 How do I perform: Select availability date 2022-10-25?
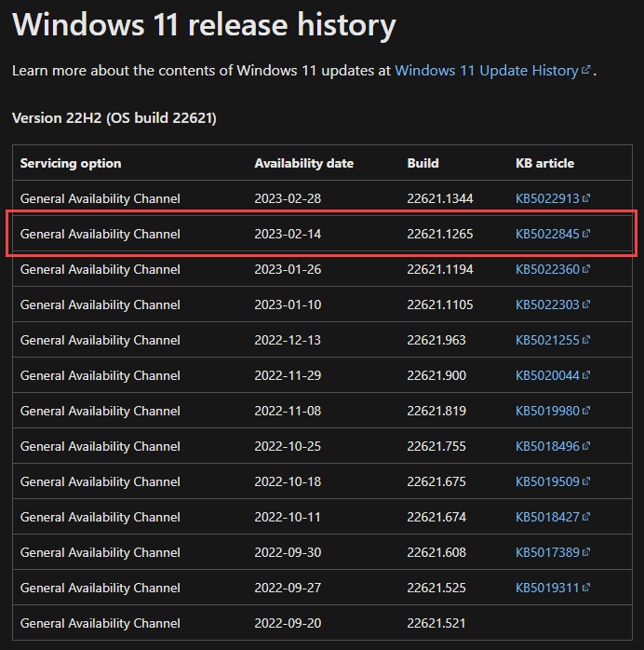[288, 446]
